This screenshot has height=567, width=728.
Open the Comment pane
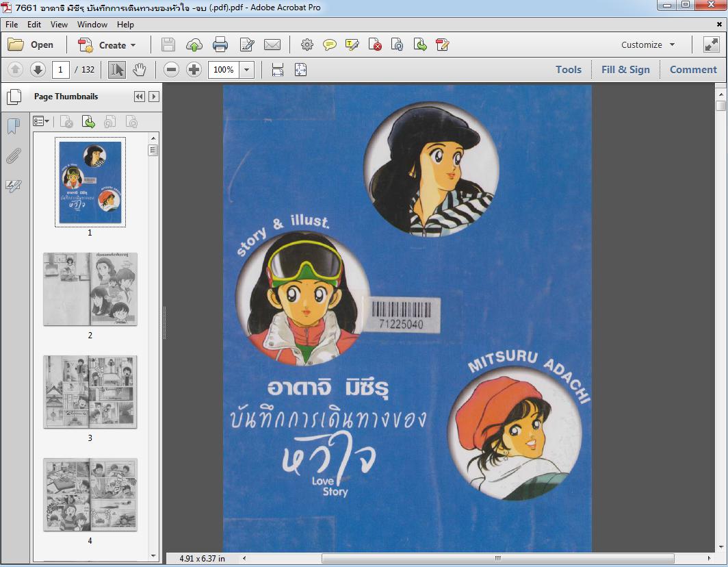pyautogui.click(x=693, y=70)
